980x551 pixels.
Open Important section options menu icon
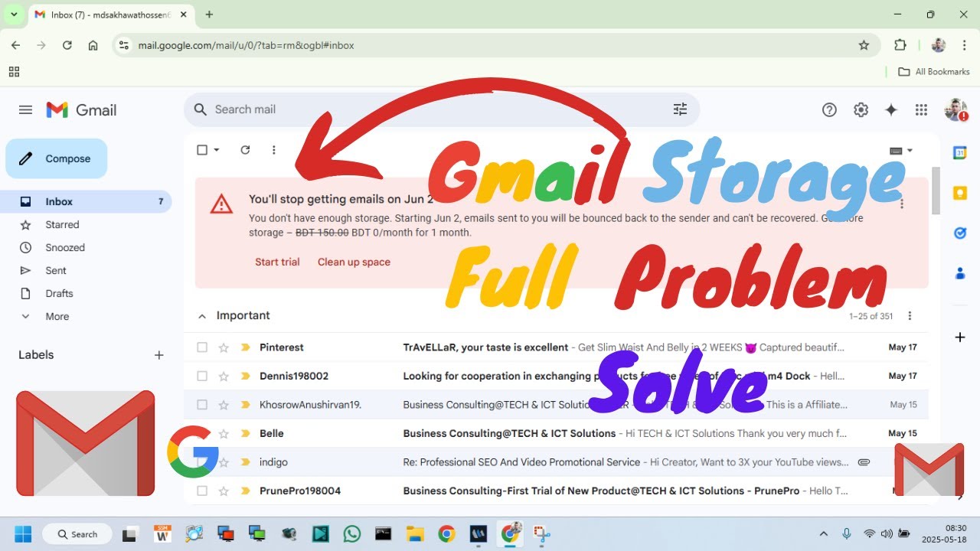910,316
